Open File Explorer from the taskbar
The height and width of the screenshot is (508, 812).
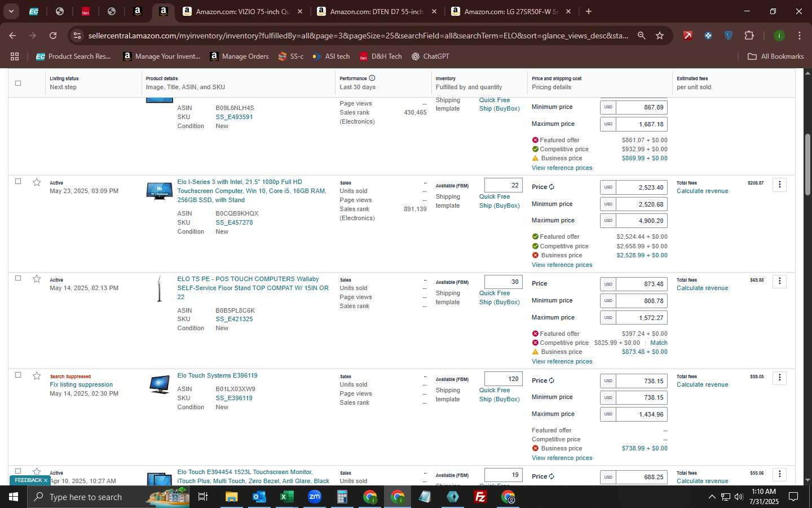232,497
